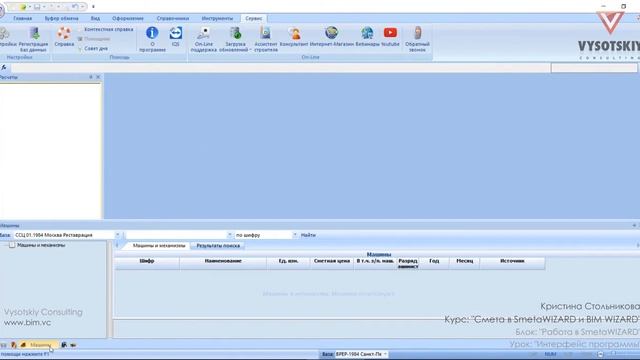Open the Office application round button
This screenshot has height=360, width=640.
point(2,10)
